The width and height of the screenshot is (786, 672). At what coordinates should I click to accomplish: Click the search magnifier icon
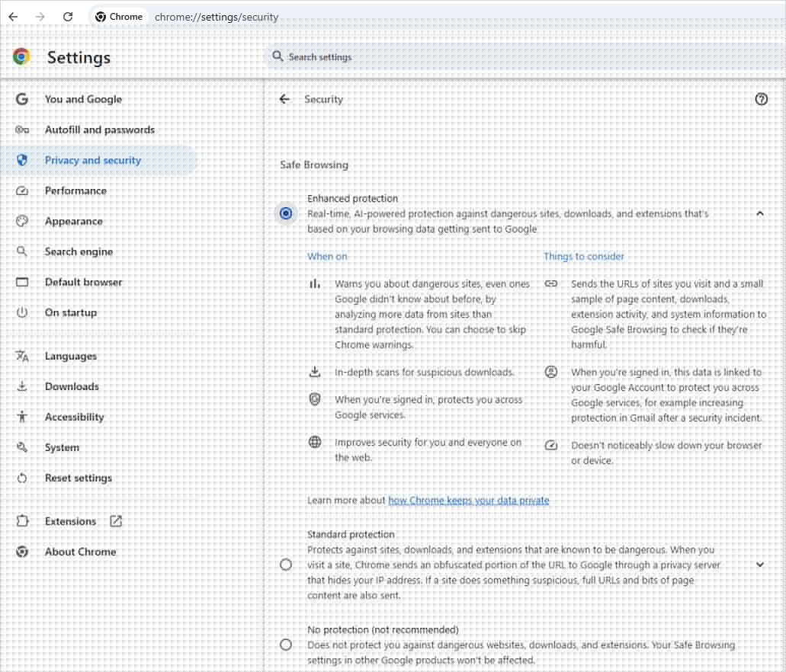click(278, 56)
